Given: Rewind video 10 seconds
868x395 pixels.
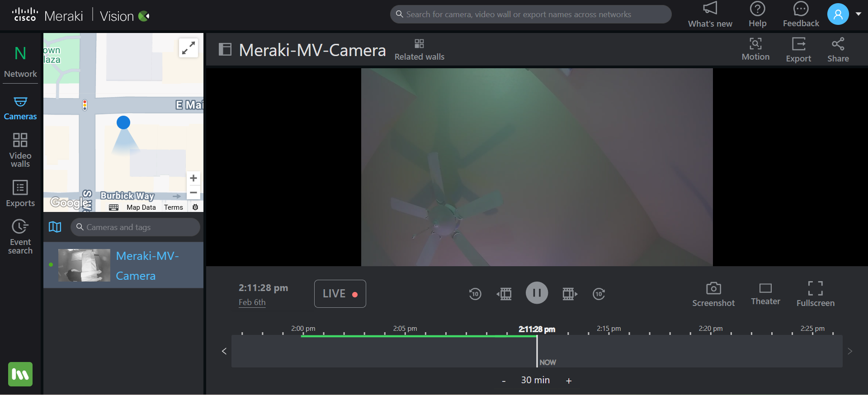Looking at the screenshot, I should pos(475,294).
